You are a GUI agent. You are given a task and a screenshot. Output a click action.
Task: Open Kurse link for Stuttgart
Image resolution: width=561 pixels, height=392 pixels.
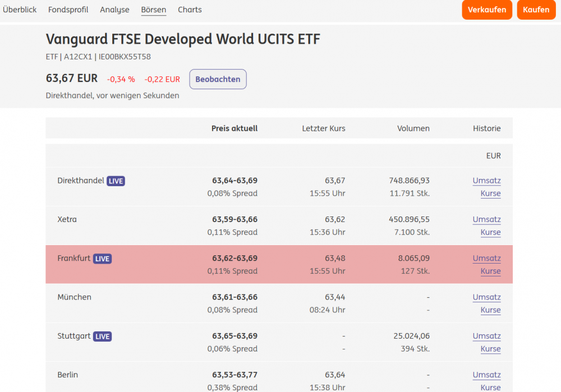490,349
